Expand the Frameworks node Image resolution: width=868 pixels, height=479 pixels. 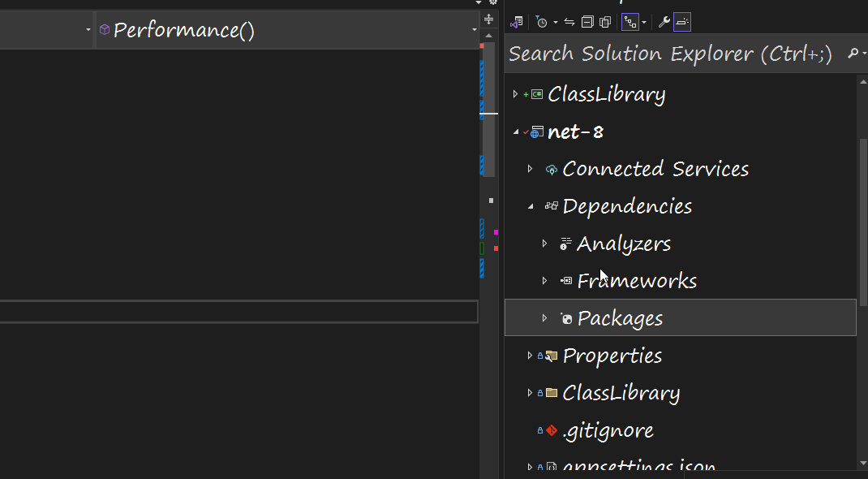click(x=544, y=280)
